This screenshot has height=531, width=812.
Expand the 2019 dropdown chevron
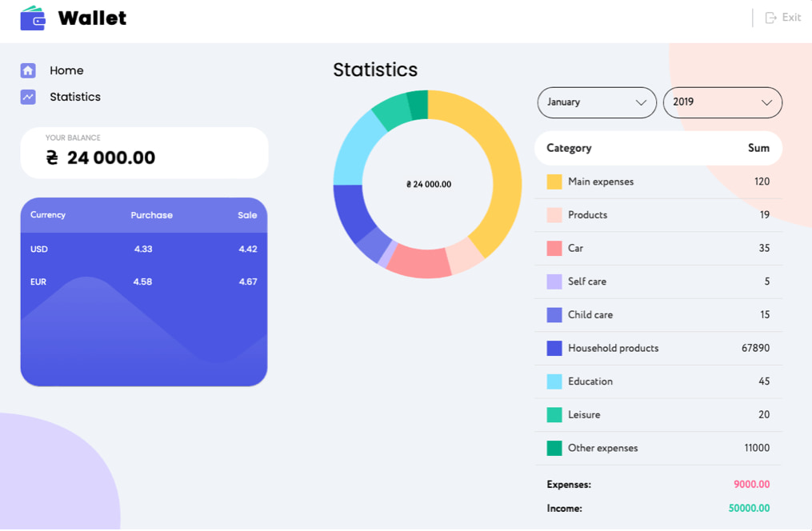click(766, 102)
